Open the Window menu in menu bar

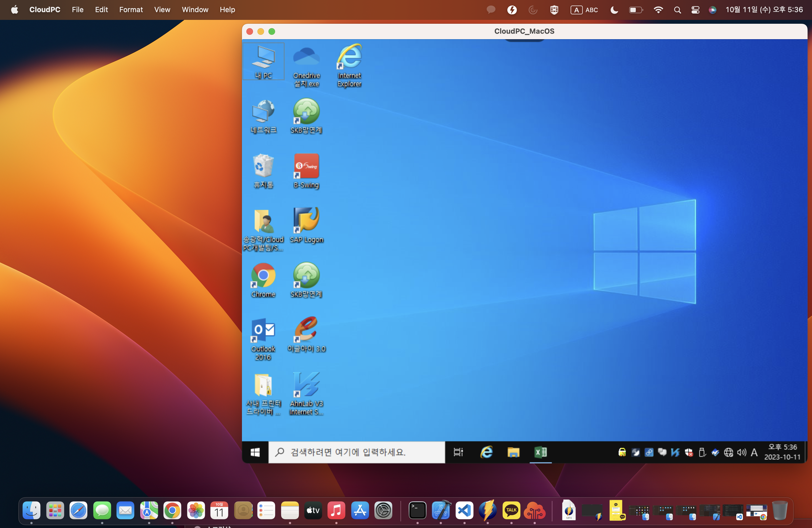195,10
